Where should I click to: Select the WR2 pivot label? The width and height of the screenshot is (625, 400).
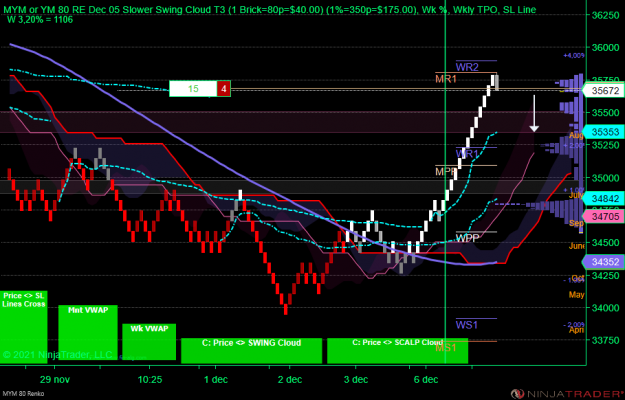click(467, 67)
